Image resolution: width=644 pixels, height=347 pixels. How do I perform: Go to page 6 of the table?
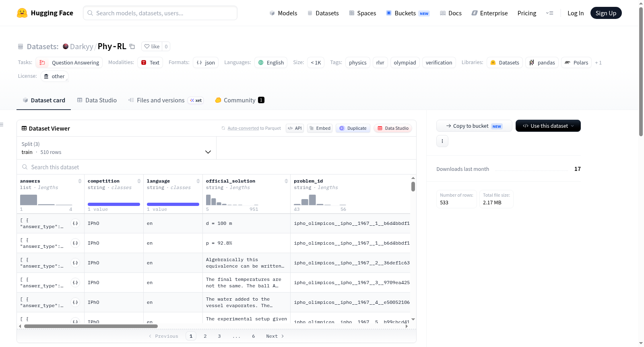coord(254,336)
